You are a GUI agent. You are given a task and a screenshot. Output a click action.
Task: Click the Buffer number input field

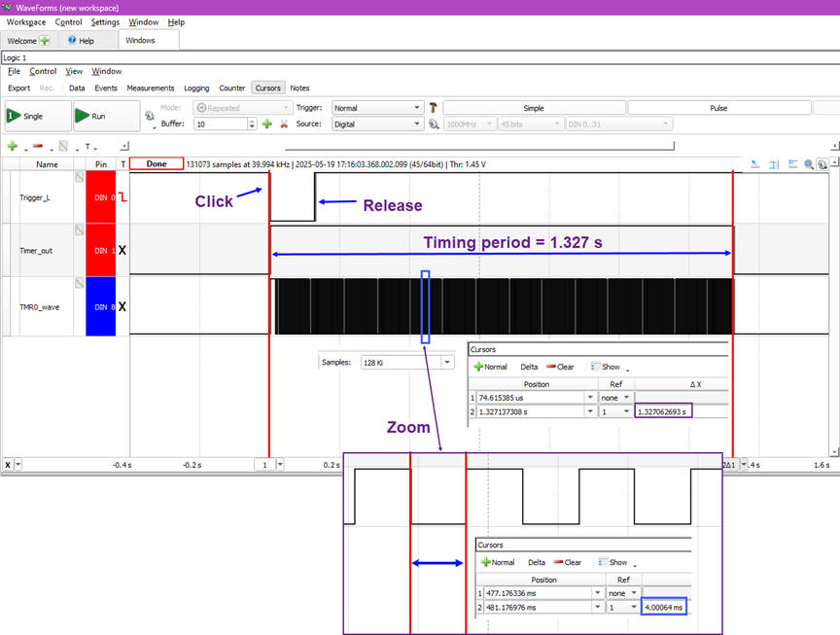pyautogui.click(x=220, y=124)
